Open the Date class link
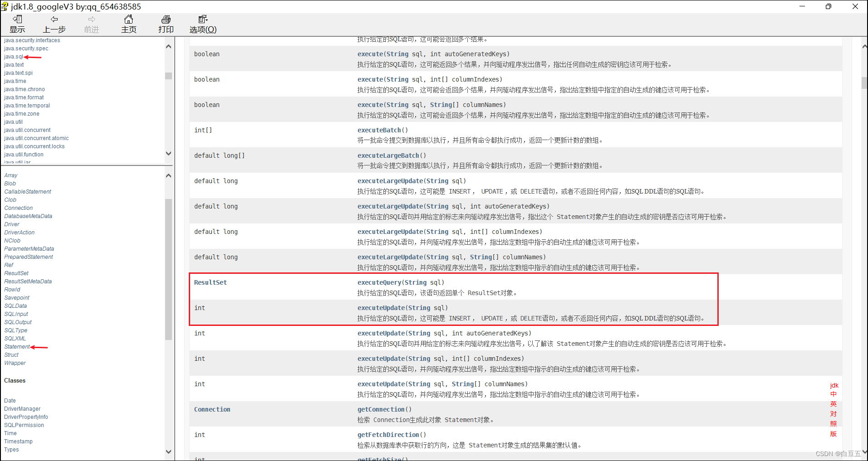 [10, 401]
